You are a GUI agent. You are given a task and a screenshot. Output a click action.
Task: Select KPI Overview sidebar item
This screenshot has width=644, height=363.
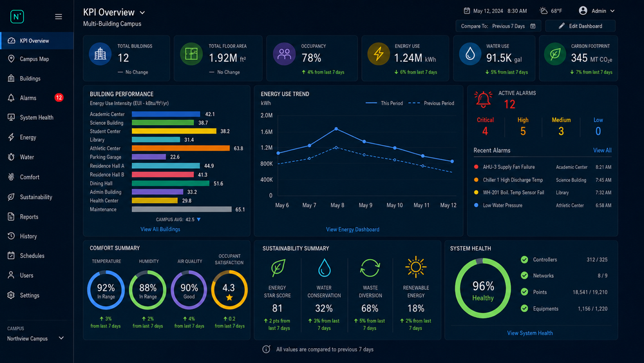coord(37,41)
